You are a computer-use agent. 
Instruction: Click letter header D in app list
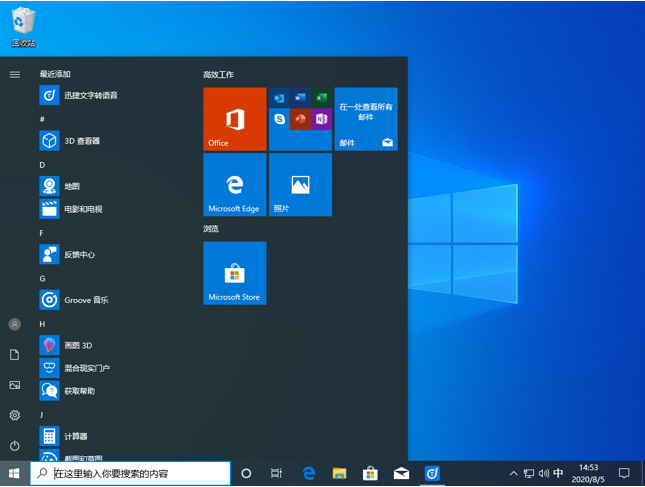tap(42, 164)
